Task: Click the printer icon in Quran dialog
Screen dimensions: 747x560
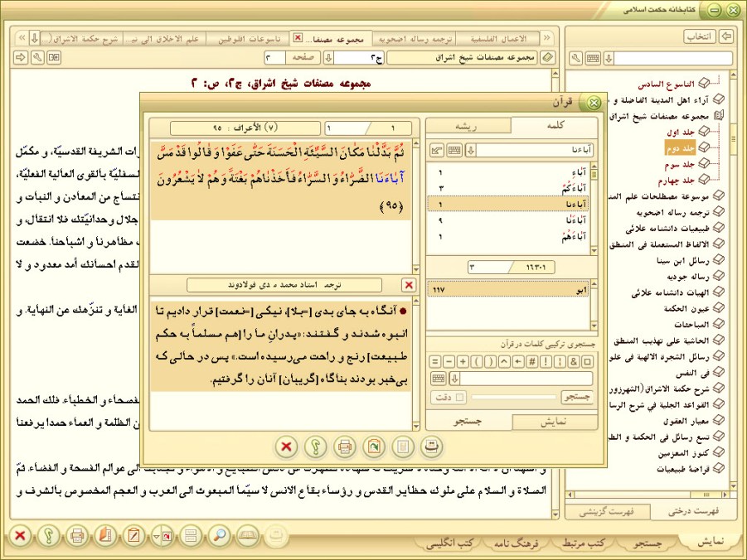Action: tap(344, 447)
